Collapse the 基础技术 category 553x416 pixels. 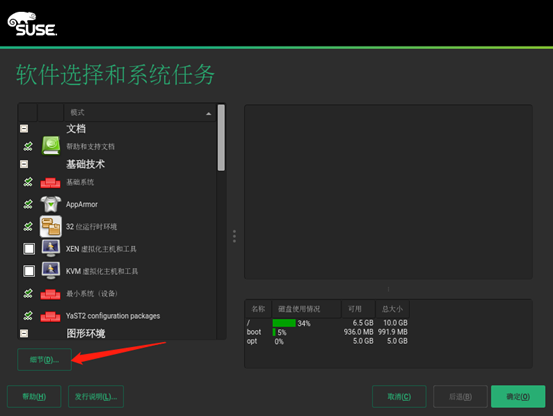24,164
